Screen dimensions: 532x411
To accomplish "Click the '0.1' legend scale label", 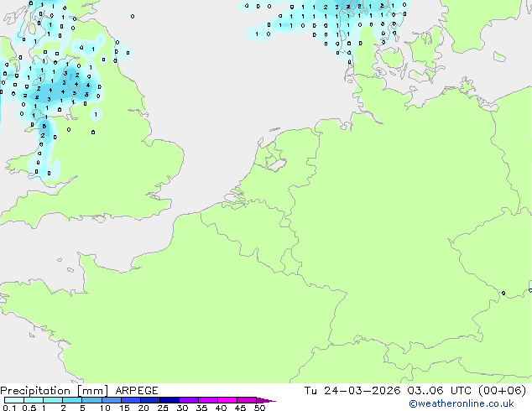I will [9, 408].
